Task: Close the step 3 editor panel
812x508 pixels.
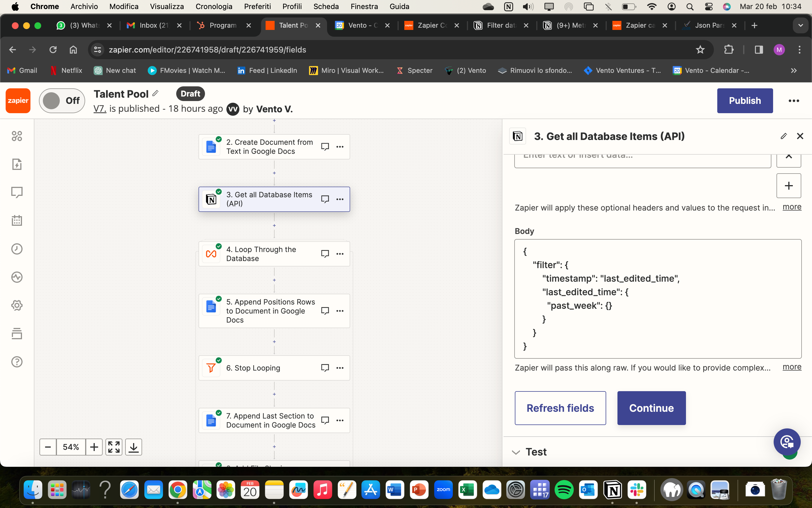Action: coord(800,136)
